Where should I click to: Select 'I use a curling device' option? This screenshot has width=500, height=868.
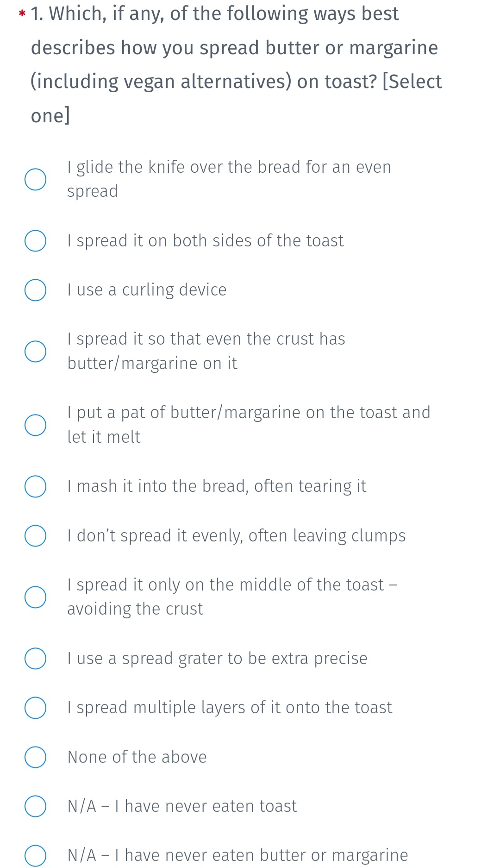(35, 290)
